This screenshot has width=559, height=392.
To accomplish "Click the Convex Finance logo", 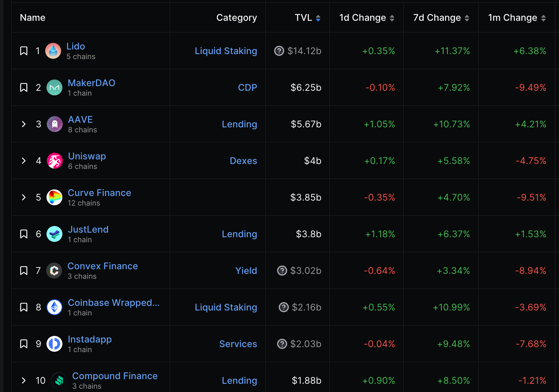I will click(x=54, y=271).
